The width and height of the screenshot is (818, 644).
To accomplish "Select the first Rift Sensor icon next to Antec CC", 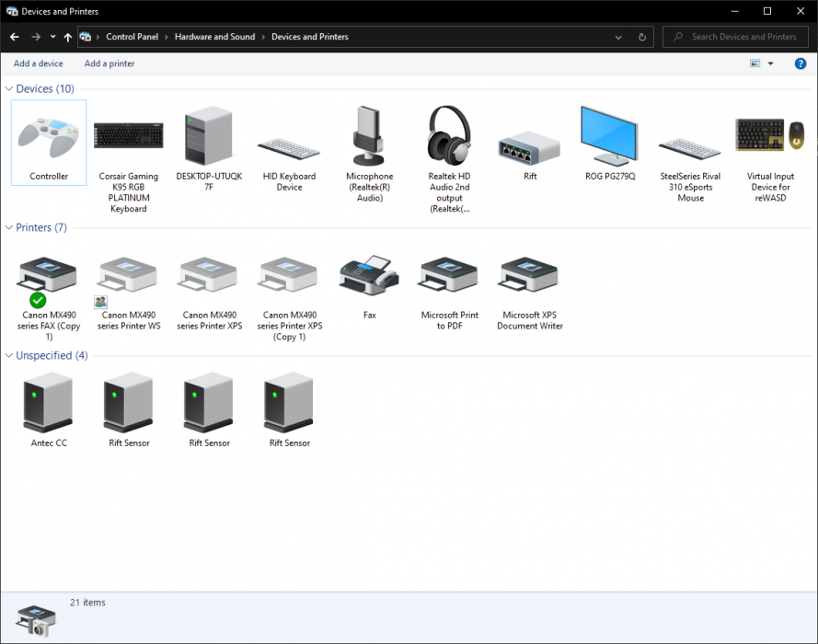I will tap(128, 403).
